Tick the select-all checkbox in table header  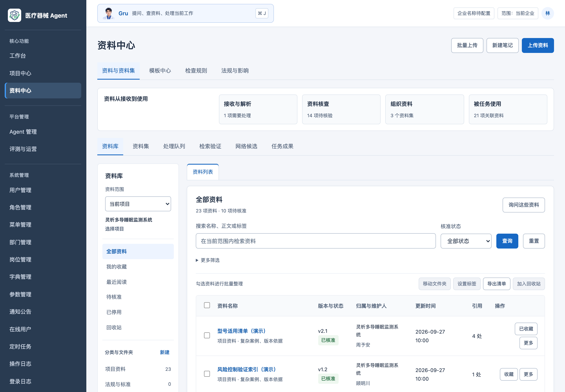pos(207,305)
